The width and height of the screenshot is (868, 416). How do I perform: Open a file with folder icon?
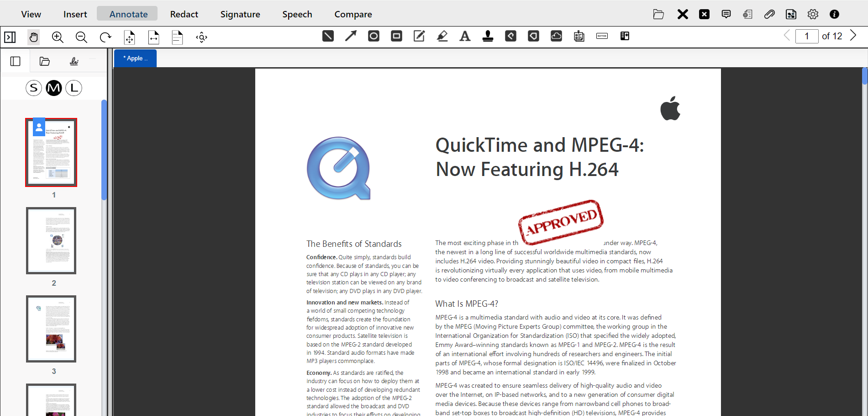tap(658, 14)
